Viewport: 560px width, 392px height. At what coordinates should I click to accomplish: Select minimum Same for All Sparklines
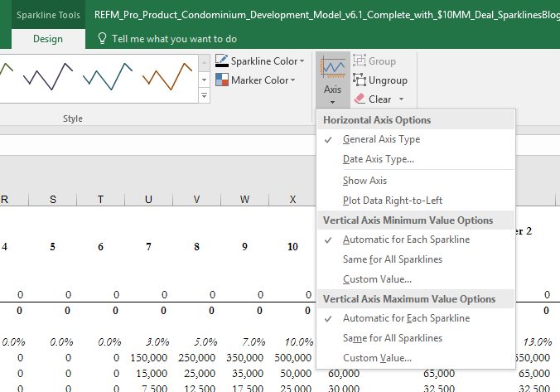(x=416, y=259)
